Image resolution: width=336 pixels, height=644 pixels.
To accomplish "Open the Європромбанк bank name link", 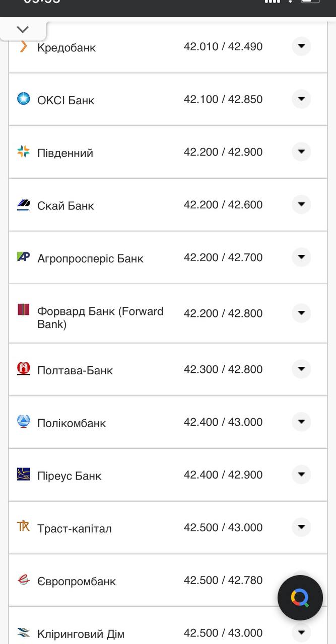I will pyautogui.click(x=77, y=581).
